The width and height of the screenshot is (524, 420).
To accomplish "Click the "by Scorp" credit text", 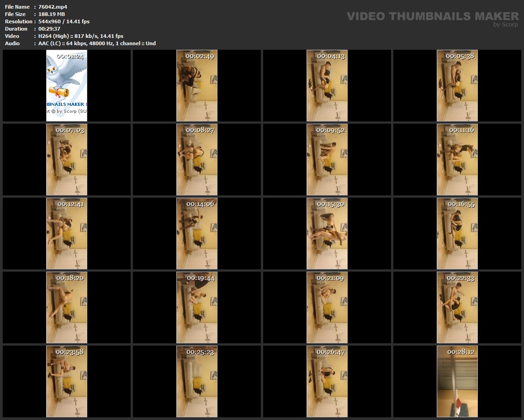I will [505, 25].
